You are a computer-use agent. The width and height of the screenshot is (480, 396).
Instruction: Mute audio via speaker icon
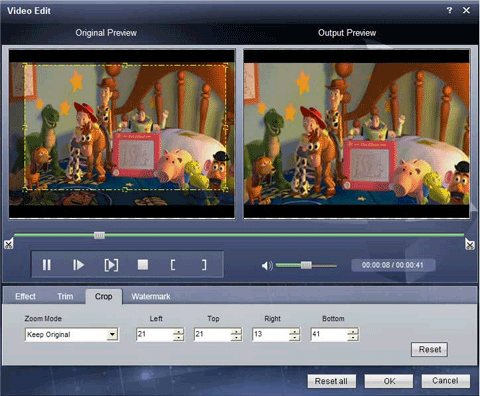coord(267,266)
